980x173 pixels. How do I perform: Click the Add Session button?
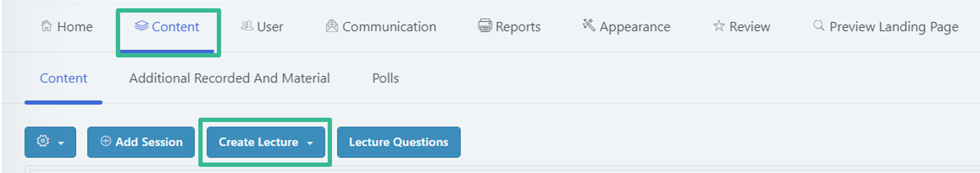tap(141, 142)
